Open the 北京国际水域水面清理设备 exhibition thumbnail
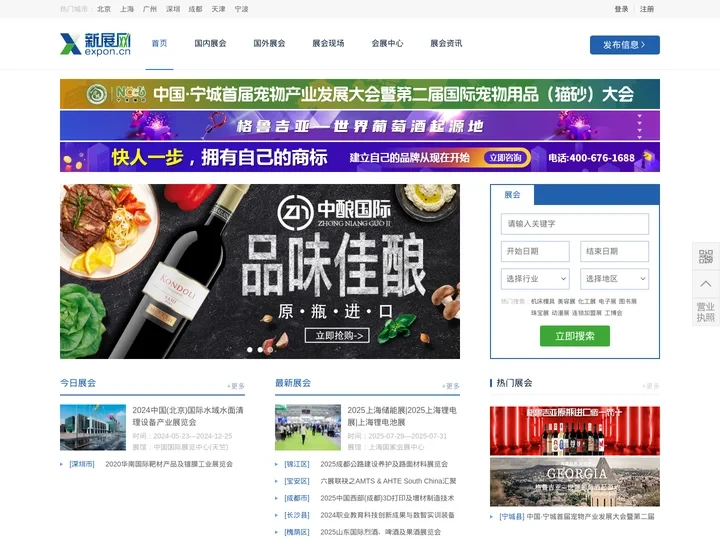The width and height of the screenshot is (720, 540). point(93,427)
